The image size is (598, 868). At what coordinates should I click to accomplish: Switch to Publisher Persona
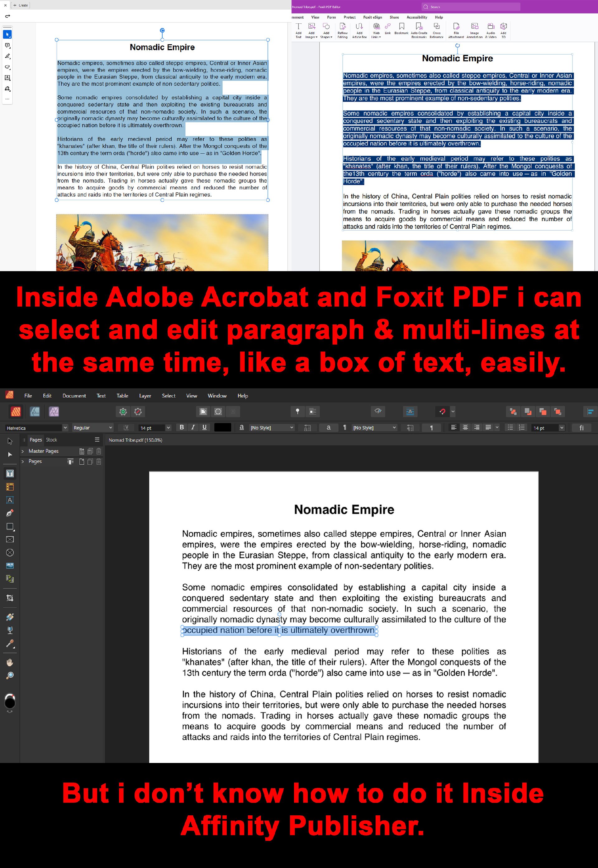(16, 412)
